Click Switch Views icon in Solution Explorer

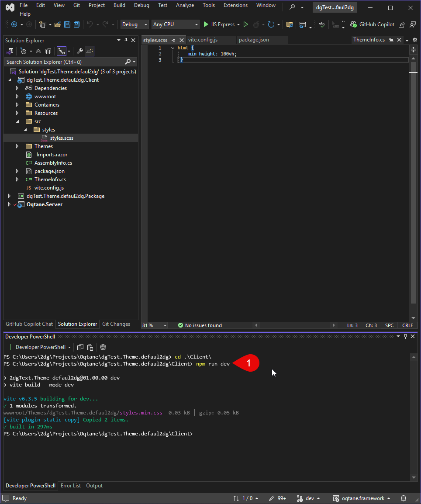click(10, 51)
